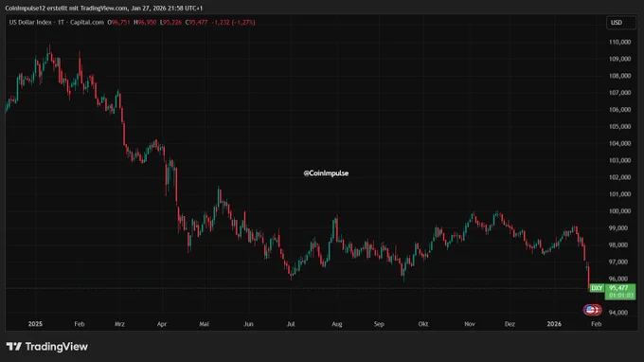The image size is (644, 362).
Task: Click the 96,000 price axis label
Action: pyautogui.click(x=618, y=279)
